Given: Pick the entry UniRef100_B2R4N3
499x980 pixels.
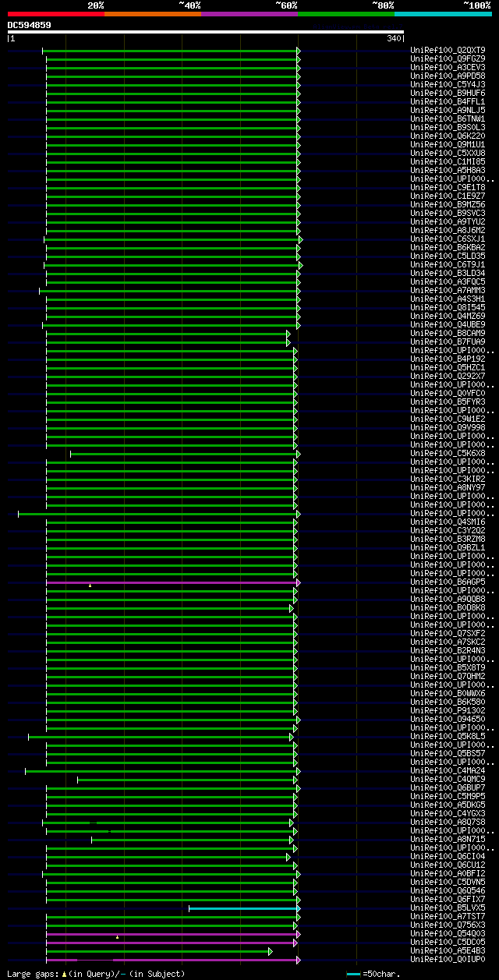Looking at the screenshot, I should tap(448, 650).
